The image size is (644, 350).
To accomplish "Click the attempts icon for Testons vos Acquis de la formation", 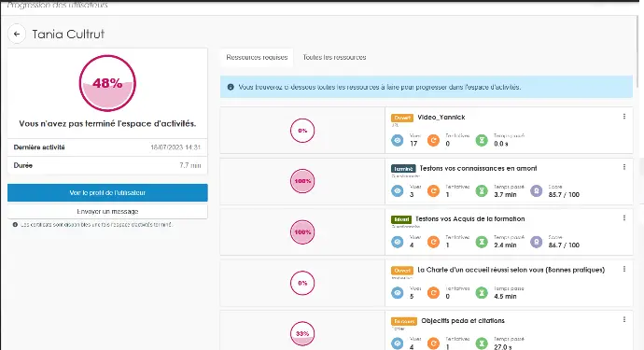I will pos(433,242).
